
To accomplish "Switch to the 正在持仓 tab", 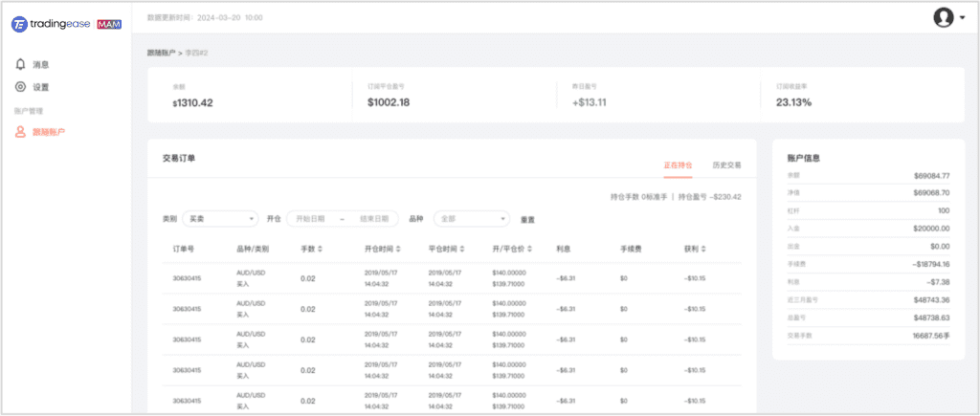I will click(678, 164).
